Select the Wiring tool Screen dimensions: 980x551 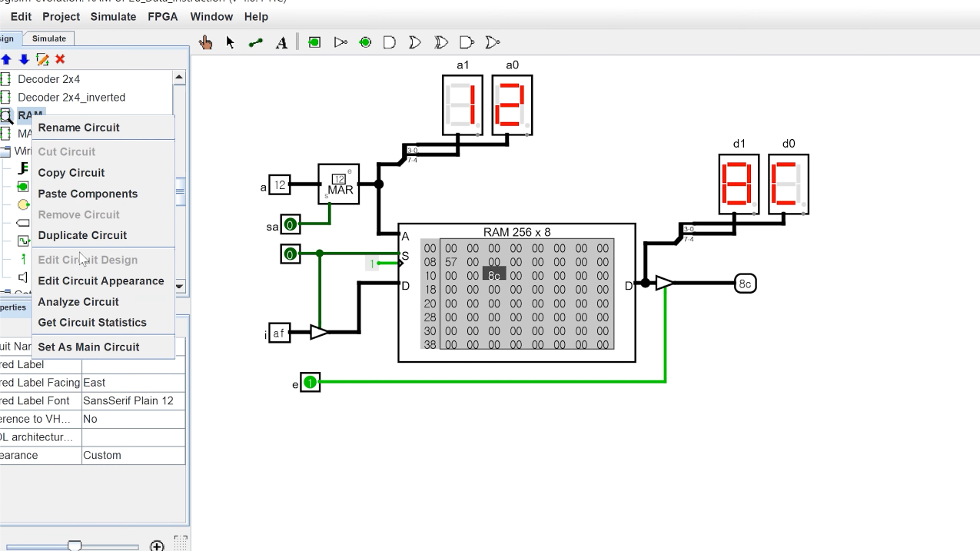[x=256, y=43]
